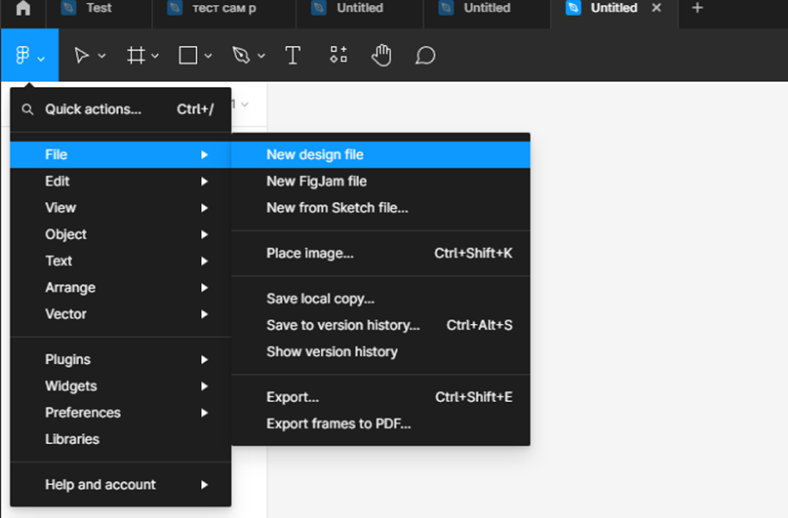Click the Home icon in tab bar
This screenshot has width=788, height=518.
click(x=23, y=8)
